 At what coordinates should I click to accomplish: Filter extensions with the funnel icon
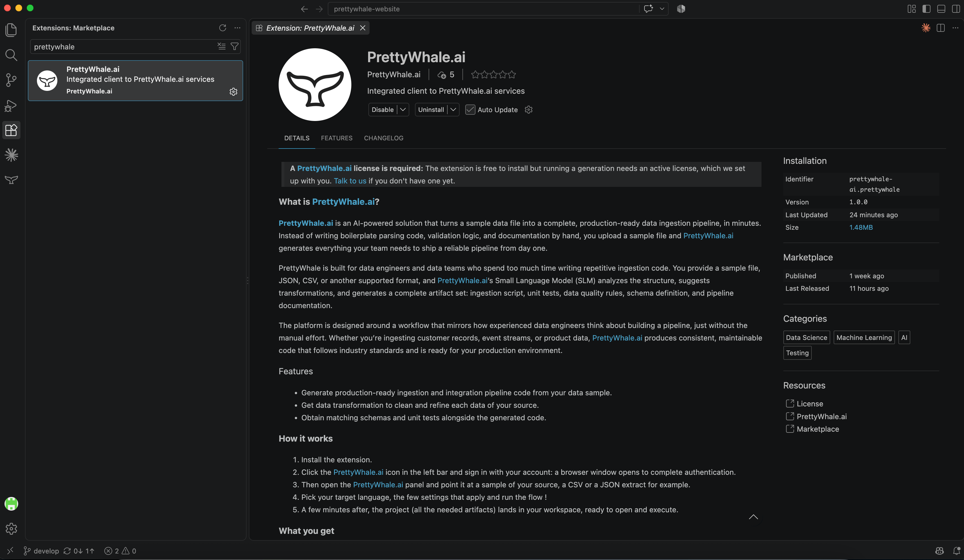[x=235, y=46]
